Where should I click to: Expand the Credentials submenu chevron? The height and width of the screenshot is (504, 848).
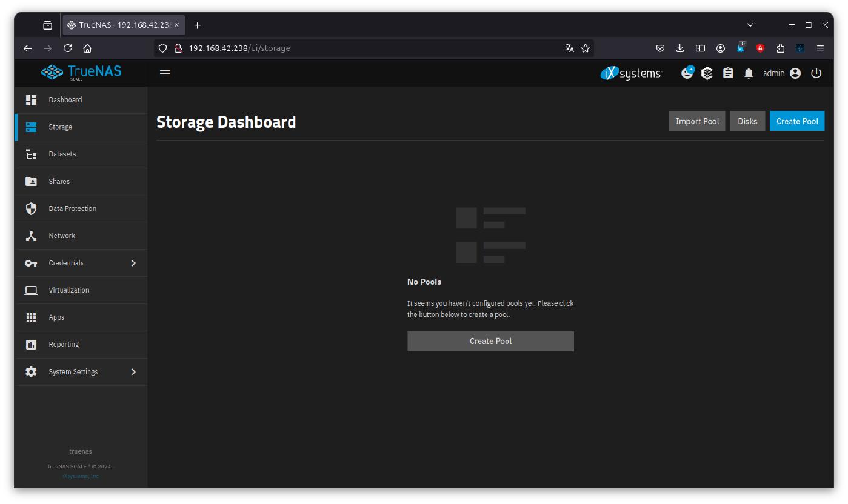click(x=133, y=263)
